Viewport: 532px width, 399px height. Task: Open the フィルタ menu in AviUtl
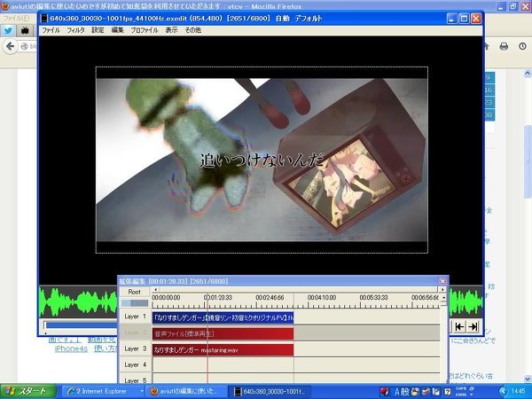[75, 30]
